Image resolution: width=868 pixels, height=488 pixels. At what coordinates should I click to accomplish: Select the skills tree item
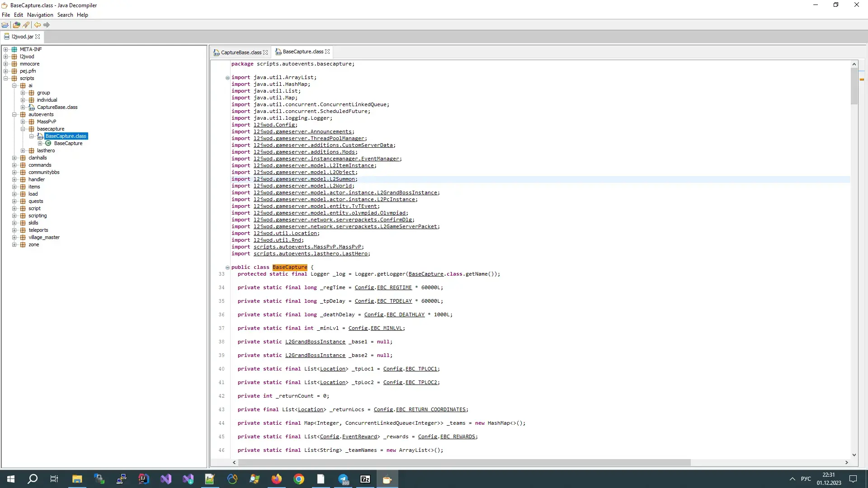tap(33, 223)
